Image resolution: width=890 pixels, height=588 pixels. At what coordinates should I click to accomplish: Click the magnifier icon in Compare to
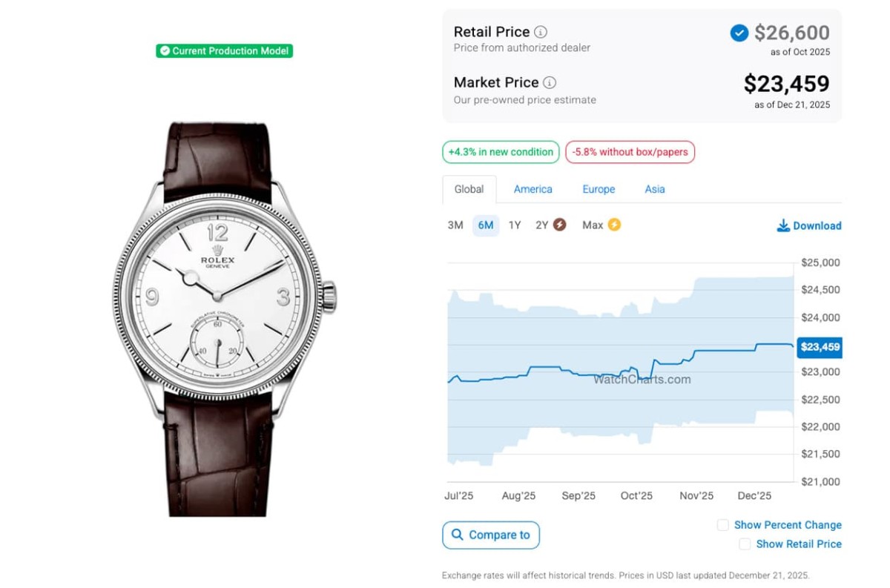(457, 535)
